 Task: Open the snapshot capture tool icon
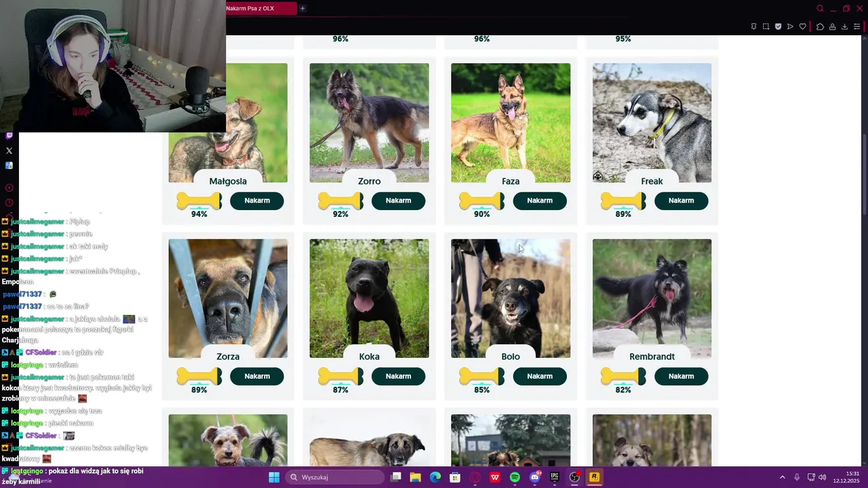766,26
